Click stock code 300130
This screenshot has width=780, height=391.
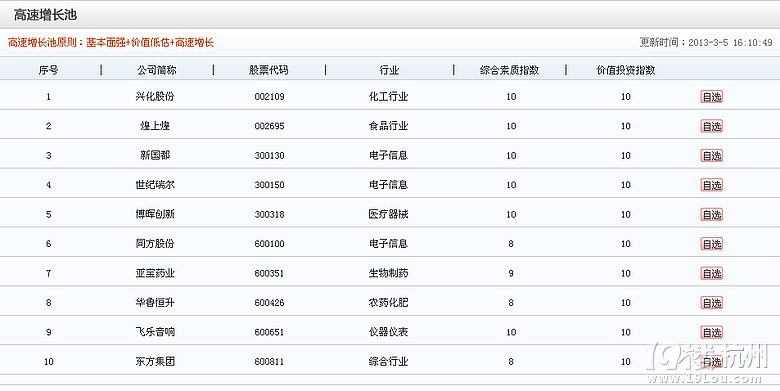(270, 155)
